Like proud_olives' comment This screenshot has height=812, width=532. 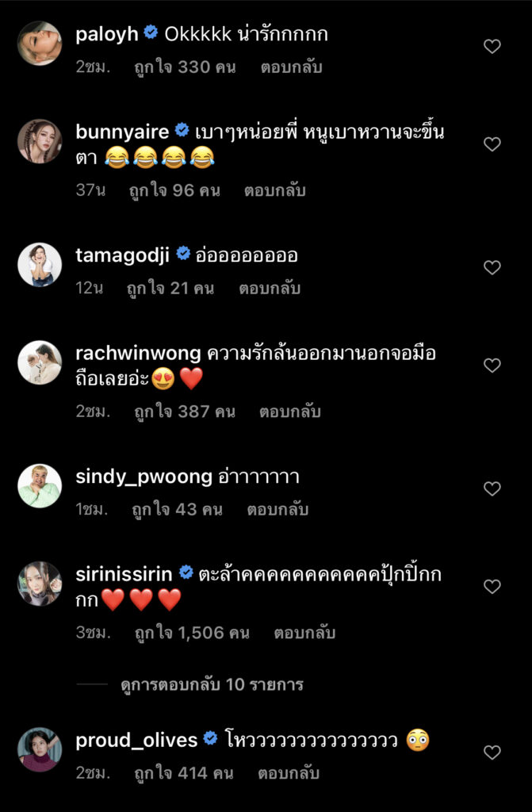(x=492, y=752)
